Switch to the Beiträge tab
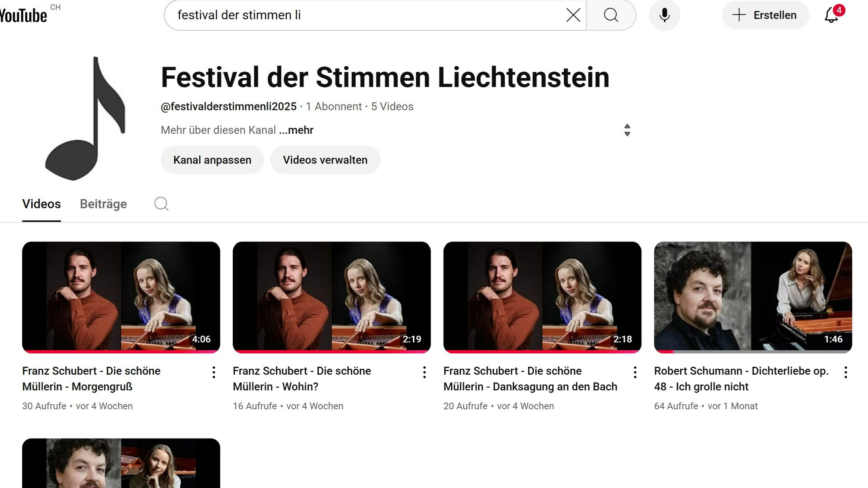Screen dimensions: 868x488 click(x=103, y=204)
